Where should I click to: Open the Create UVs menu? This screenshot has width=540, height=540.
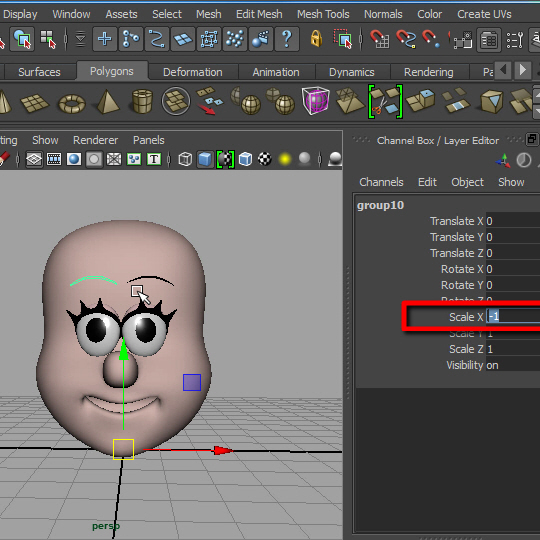[x=484, y=14]
